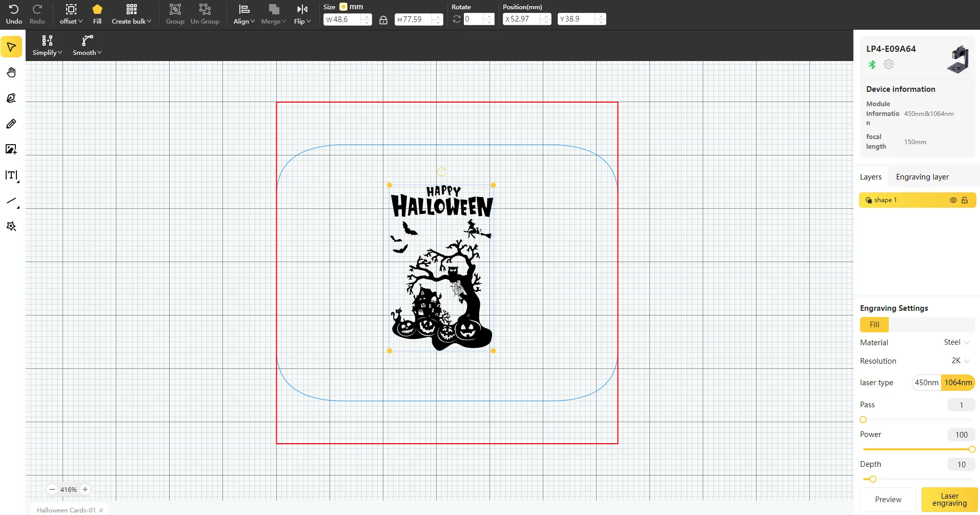Viewport: 980px width, 515px height.
Task: Select the arrow selection tool
Action: (x=11, y=47)
